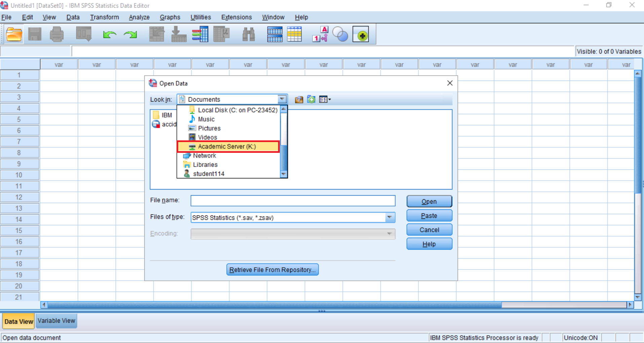Click the Undo arrow icon

pos(110,34)
